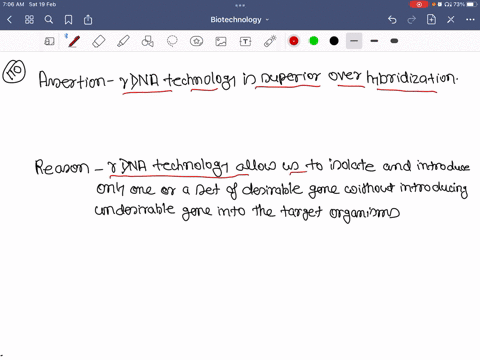480x360 pixels.
Task: Select the Lasso tool
Action: click(172, 41)
